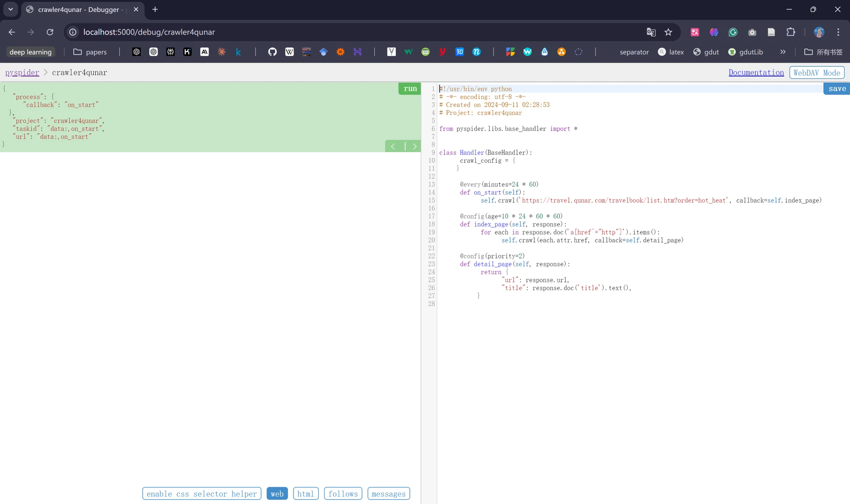Switch to the web tab
This screenshot has height=504, width=850.
pos(277,493)
